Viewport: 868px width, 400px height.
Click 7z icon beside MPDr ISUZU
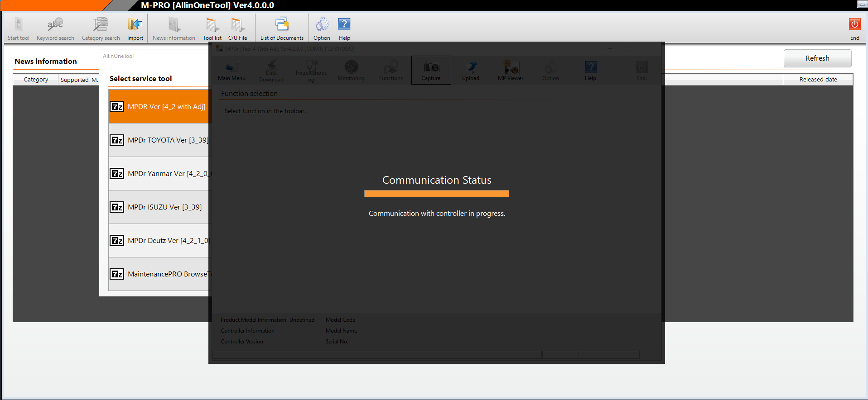pos(117,207)
